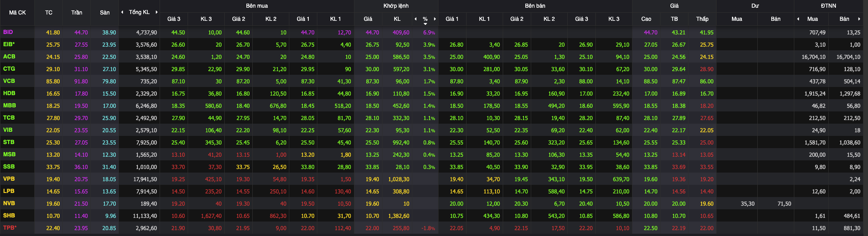Sort by the TC column header
868x236 pixels.
pyautogui.click(x=49, y=13)
